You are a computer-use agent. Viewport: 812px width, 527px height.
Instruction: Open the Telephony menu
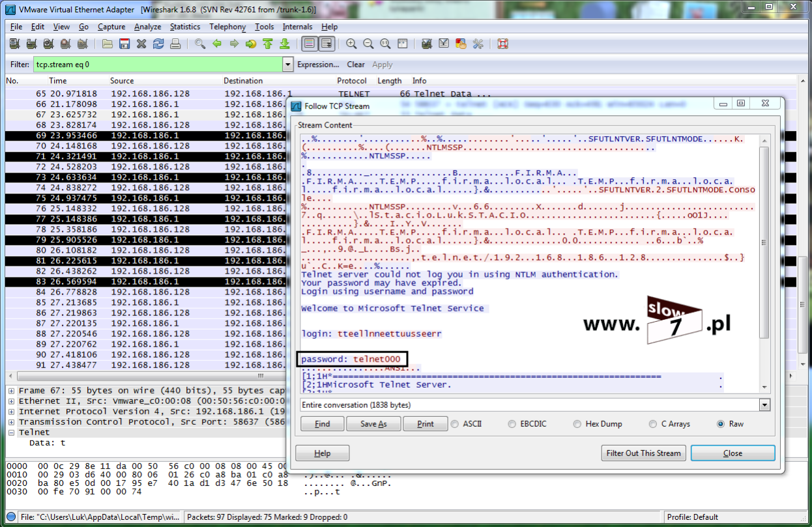coord(227,27)
